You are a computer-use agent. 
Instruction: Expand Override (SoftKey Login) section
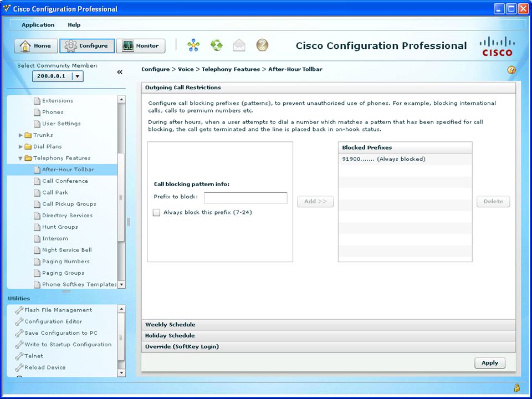click(x=329, y=347)
